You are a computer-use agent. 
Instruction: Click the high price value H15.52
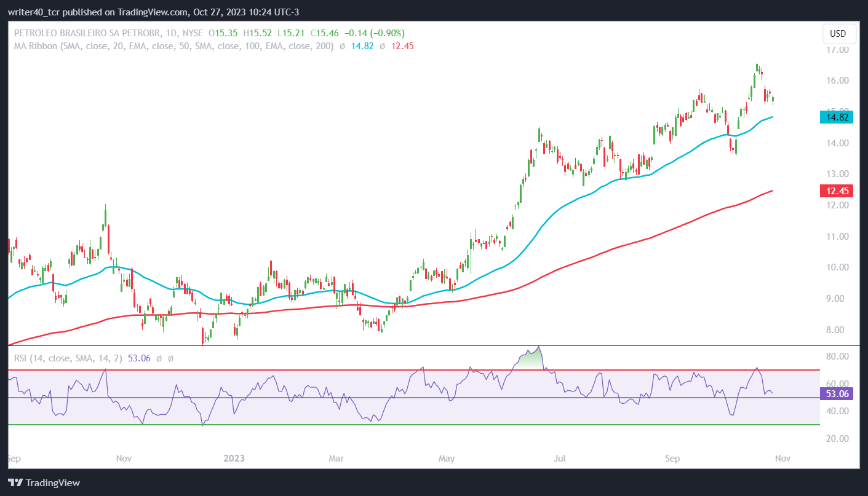[258, 33]
